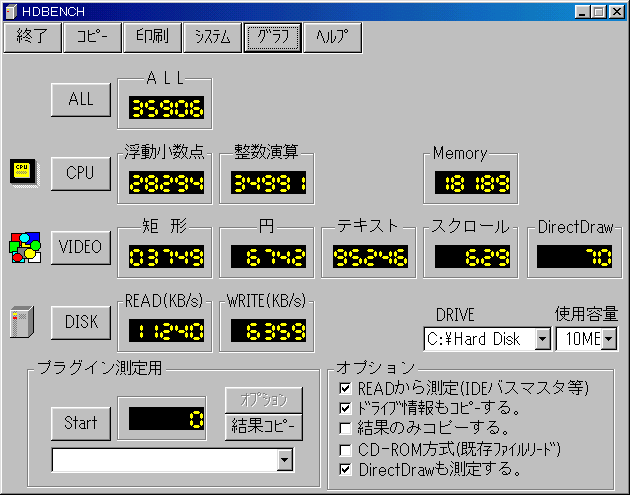Click the plugin Start button
This screenshot has height=495, width=630.
[x=81, y=423]
